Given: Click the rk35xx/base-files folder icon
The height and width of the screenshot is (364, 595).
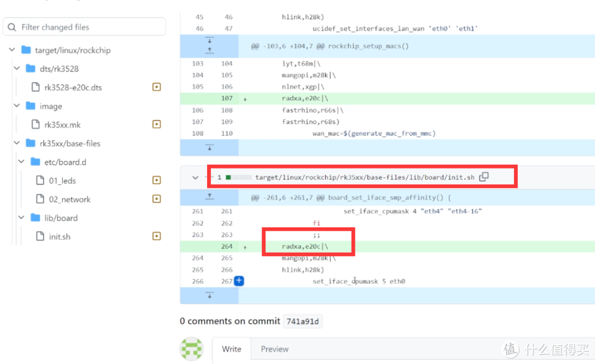Looking at the screenshot, I should [x=31, y=143].
